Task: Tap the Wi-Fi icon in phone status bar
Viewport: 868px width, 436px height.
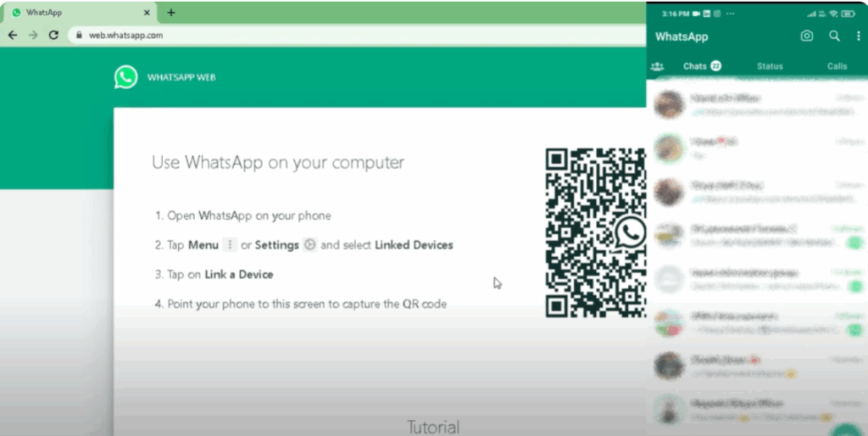Action: click(x=834, y=14)
